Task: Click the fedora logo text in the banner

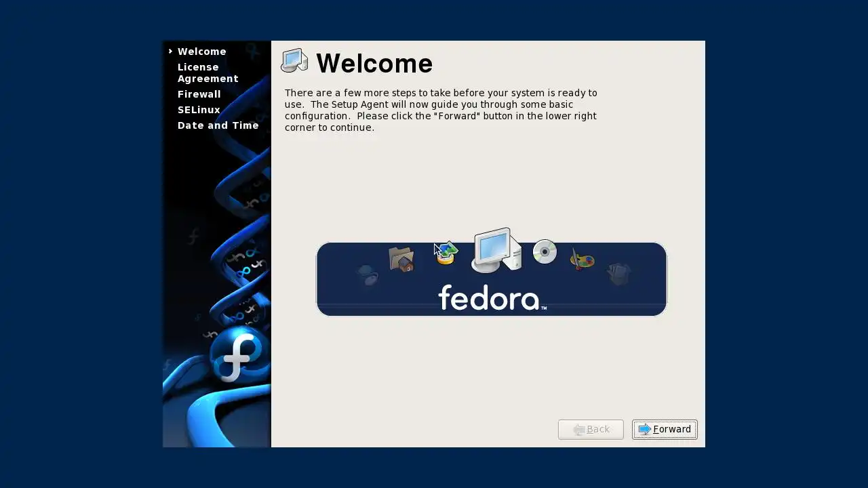Action: click(492, 298)
